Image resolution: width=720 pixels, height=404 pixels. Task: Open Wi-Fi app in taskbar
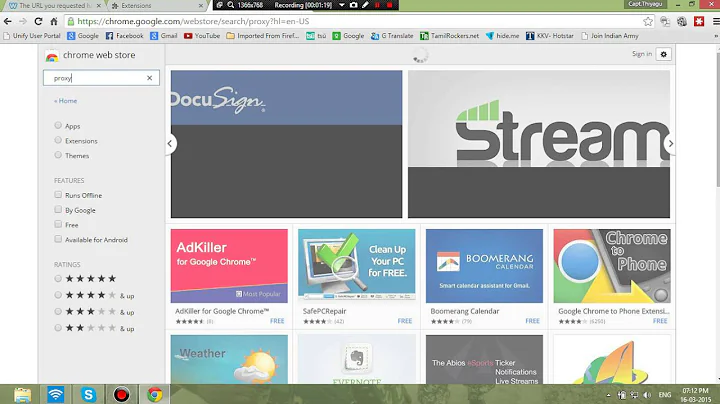coord(56,394)
